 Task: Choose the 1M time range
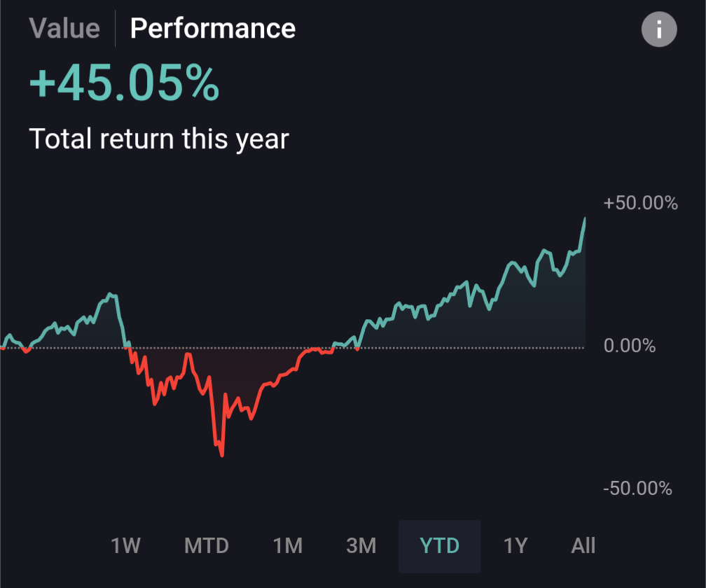(x=287, y=545)
